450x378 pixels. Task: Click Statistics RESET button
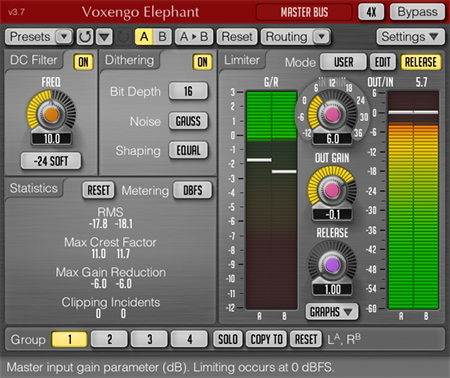tap(98, 190)
